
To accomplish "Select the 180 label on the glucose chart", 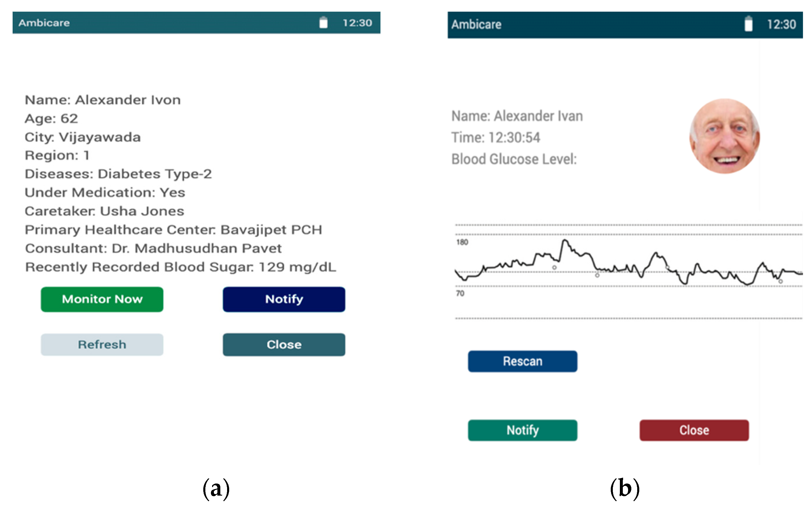I will [462, 242].
